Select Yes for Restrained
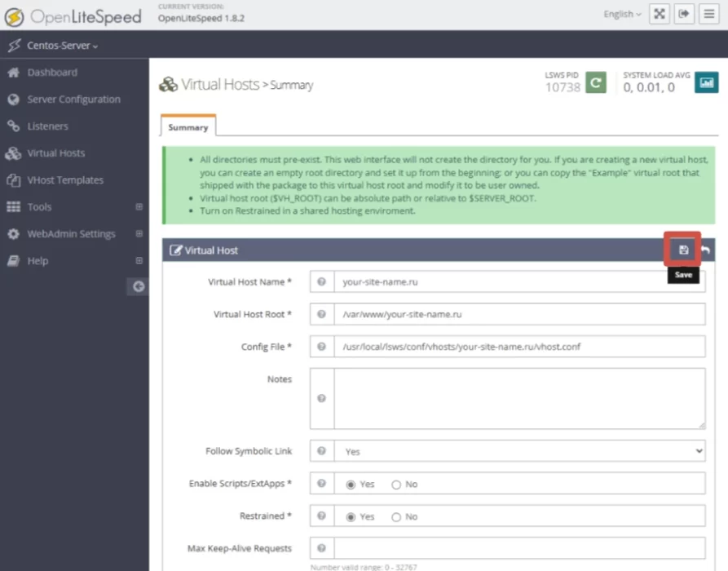 [351, 517]
